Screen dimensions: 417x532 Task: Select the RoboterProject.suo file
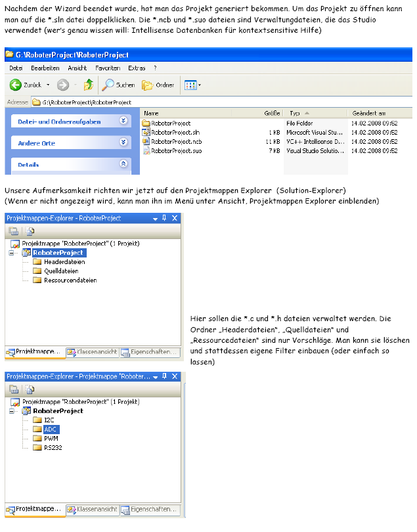click(176, 150)
